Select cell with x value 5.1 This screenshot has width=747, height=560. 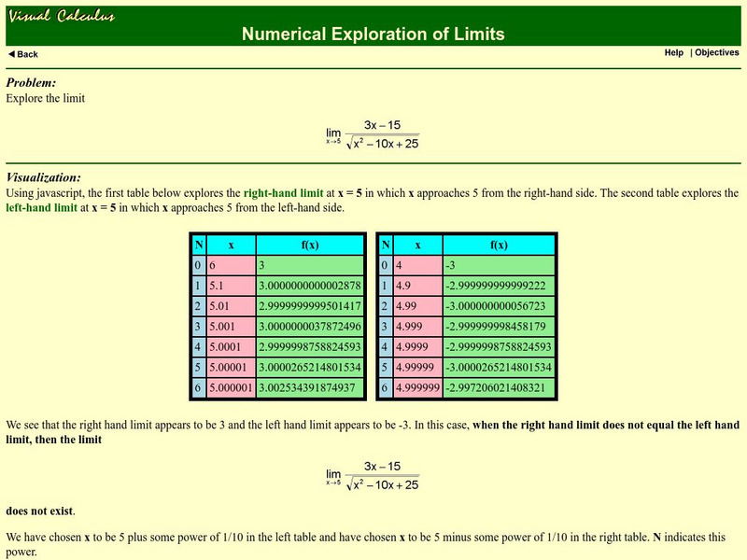(x=231, y=286)
